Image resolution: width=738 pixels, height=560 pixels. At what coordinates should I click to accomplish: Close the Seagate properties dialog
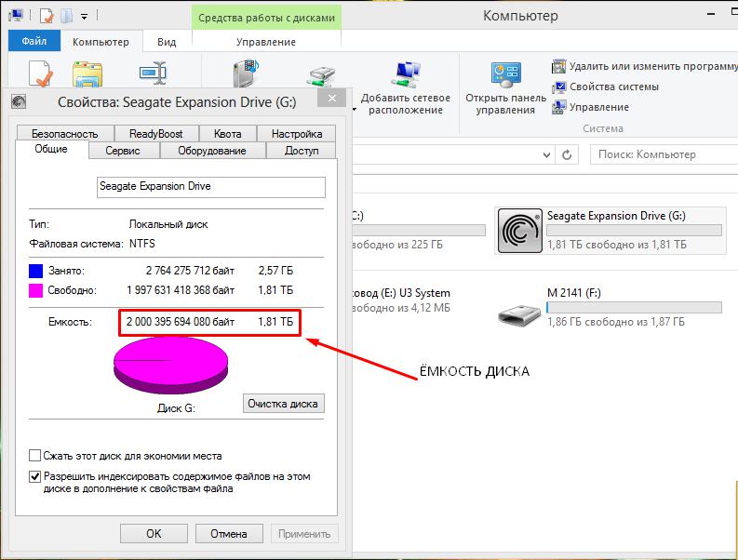[x=332, y=98]
